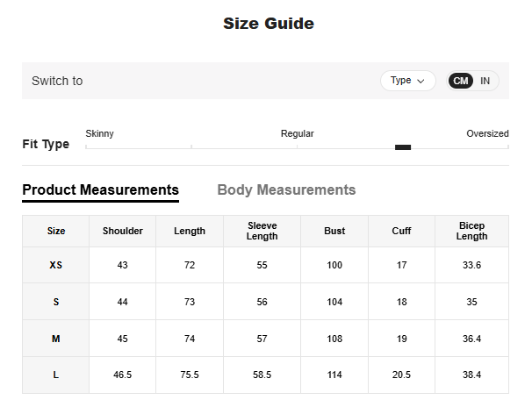532x400 pixels.
Task: Click the Sleeve Length column header
Action: click(x=262, y=232)
